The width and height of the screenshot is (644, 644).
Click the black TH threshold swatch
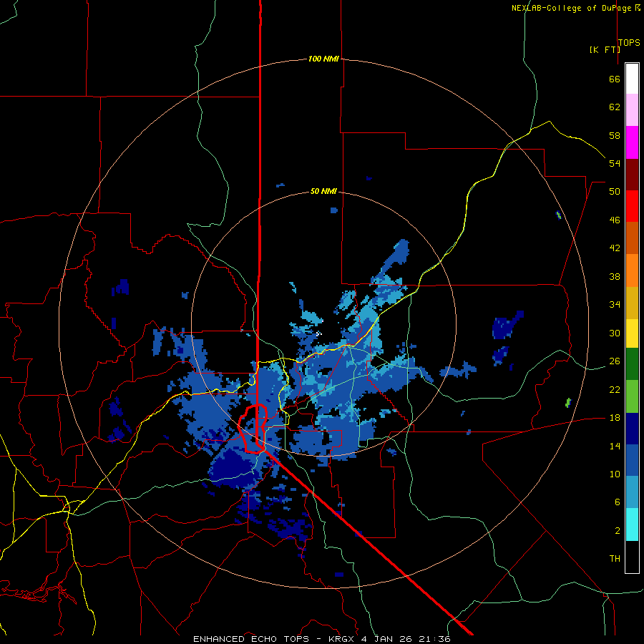632,557
